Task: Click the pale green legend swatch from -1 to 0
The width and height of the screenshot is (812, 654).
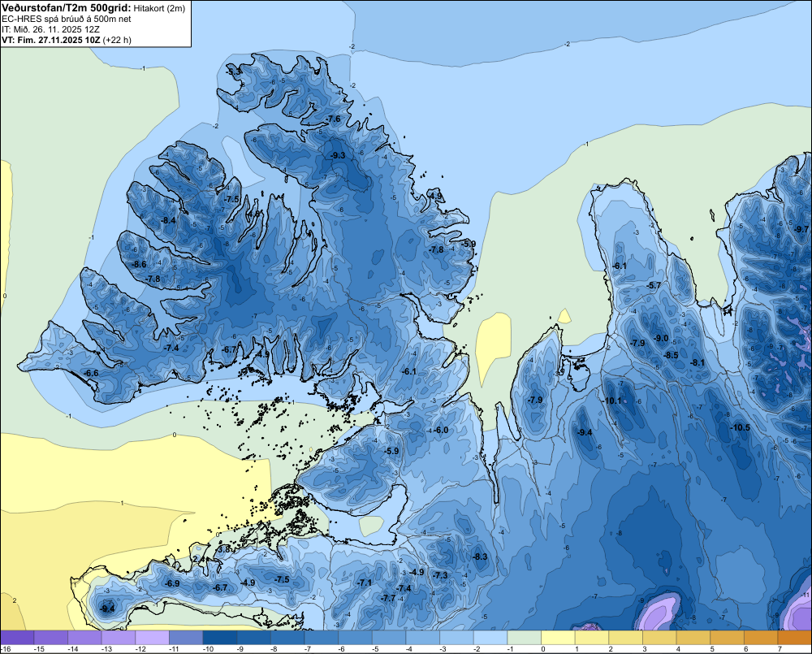Action: click(524, 638)
